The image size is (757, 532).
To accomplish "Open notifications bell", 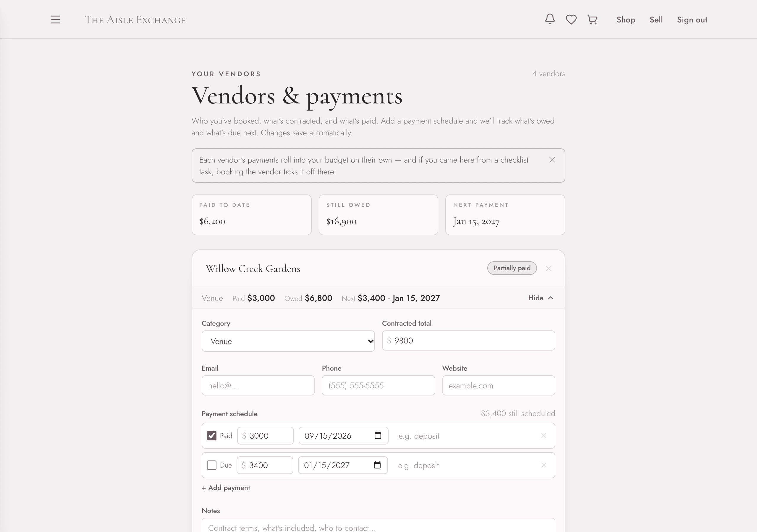I will pyautogui.click(x=550, y=19).
